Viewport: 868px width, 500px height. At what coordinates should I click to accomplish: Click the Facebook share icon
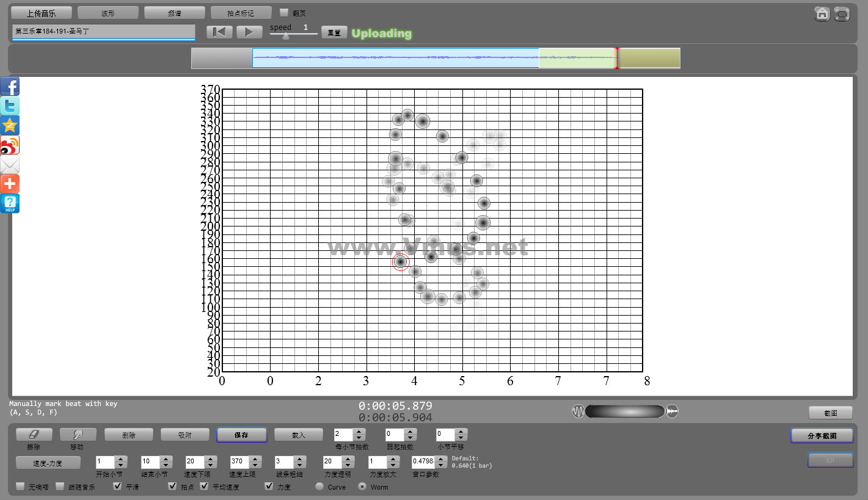[10, 87]
